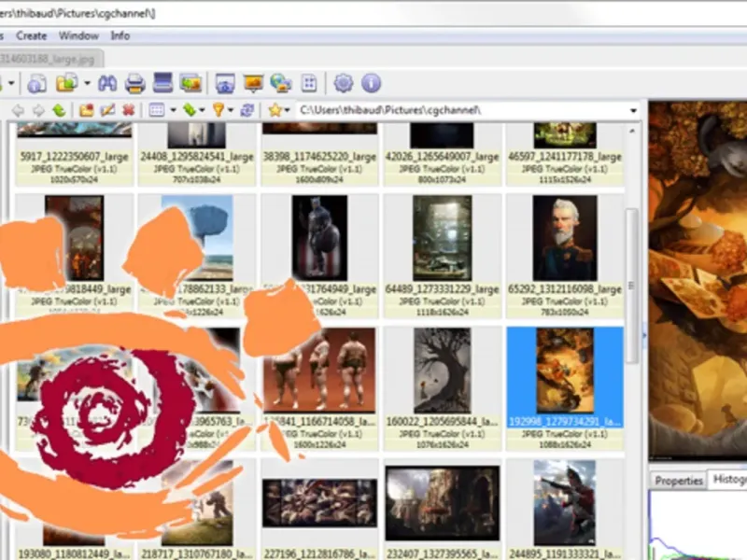
Task: Start the Slideshow tool
Action: (253, 83)
